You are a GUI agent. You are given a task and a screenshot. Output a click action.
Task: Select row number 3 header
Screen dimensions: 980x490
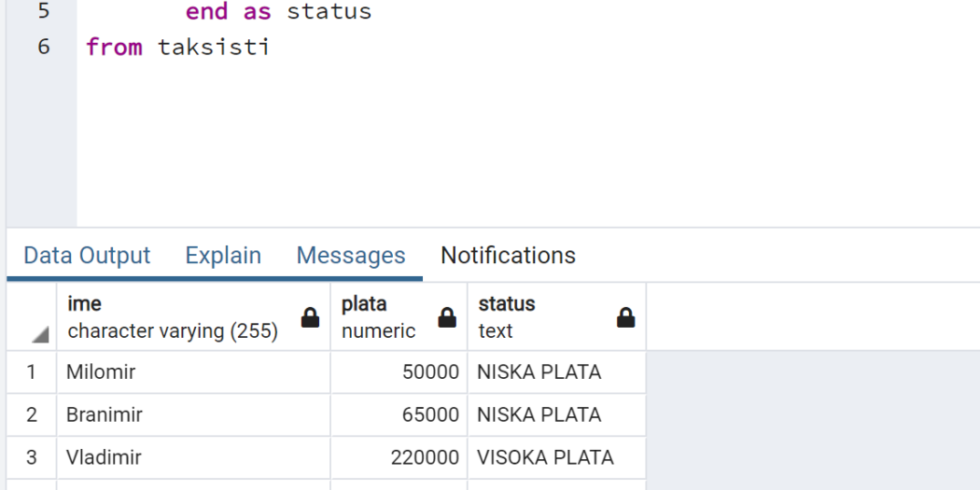[x=31, y=457]
